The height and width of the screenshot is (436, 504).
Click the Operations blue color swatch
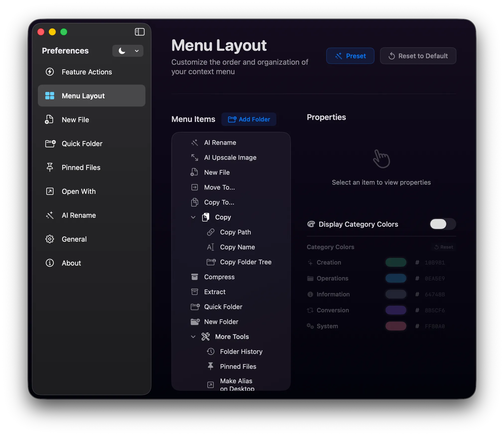(x=396, y=278)
